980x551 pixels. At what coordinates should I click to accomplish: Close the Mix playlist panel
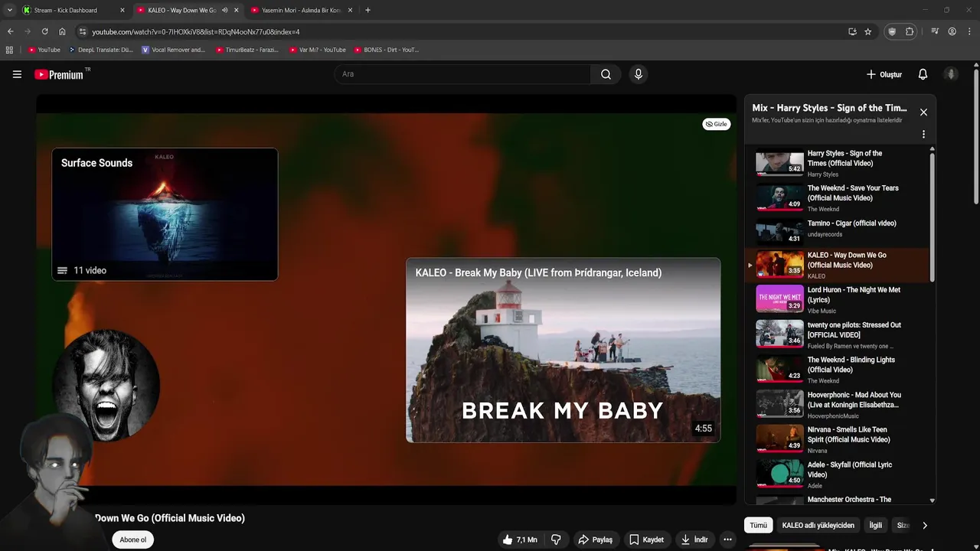pyautogui.click(x=923, y=112)
